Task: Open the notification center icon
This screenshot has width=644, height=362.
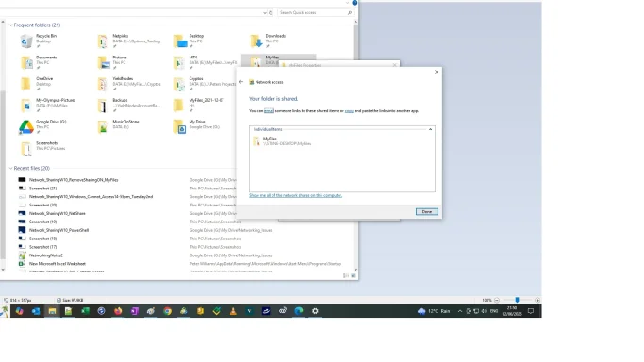Action: (531, 311)
